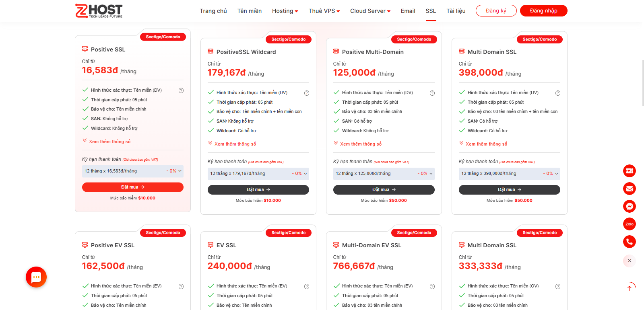Open the coupon ticket floating icon
The width and height of the screenshot is (644, 310).
coord(630,171)
